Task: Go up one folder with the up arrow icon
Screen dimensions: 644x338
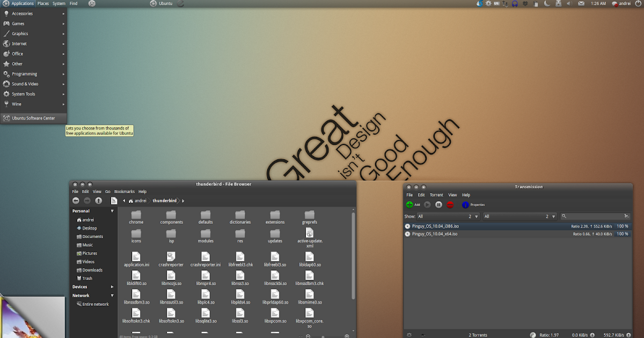Action: 99,200
